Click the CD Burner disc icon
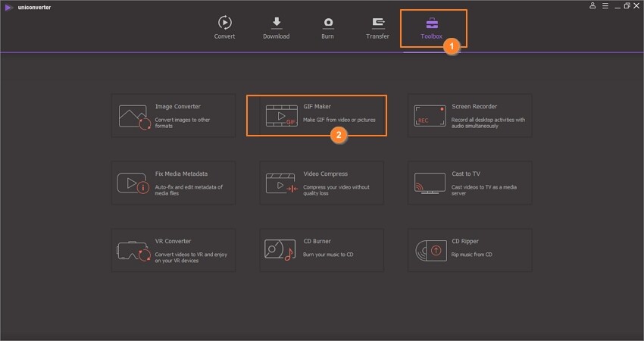The image size is (644, 341). [280, 249]
